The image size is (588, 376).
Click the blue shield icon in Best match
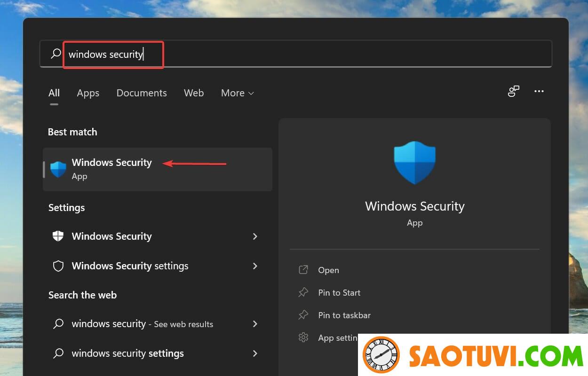point(58,169)
